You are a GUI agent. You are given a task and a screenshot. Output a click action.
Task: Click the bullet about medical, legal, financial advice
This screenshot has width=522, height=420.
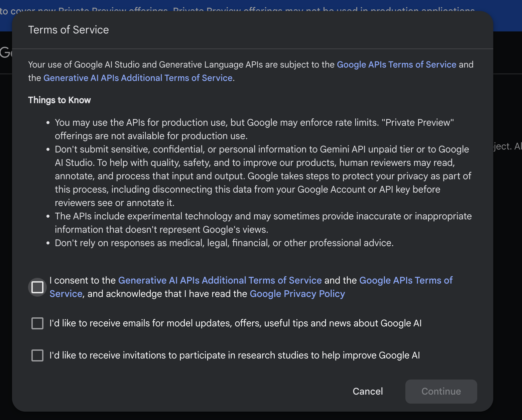tap(224, 243)
